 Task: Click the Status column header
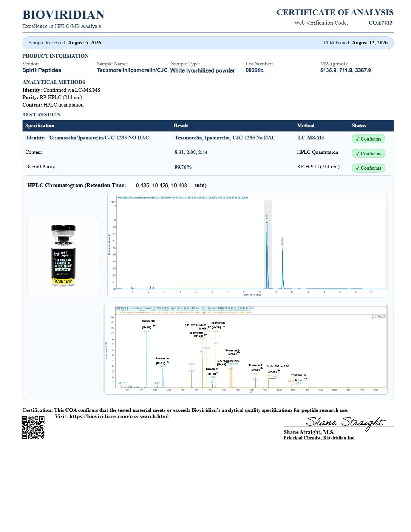click(358, 125)
